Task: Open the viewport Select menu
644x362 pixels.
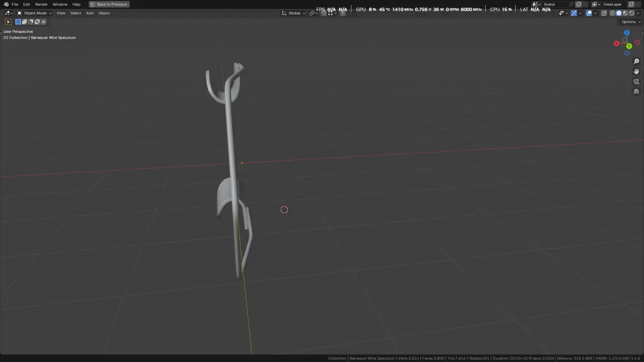Action: click(76, 13)
